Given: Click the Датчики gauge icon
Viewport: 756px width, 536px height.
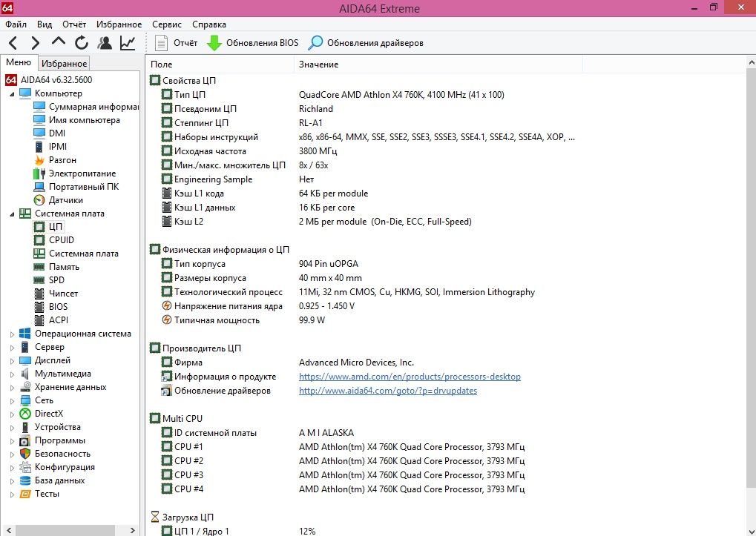Looking at the screenshot, I should pyautogui.click(x=39, y=200).
